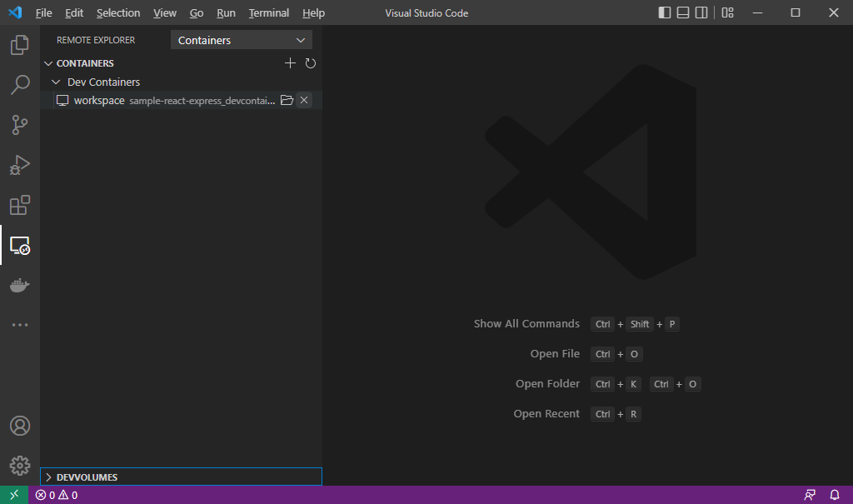Select the workspace container tree item
853x504 pixels.
click(x=181, y=100)
